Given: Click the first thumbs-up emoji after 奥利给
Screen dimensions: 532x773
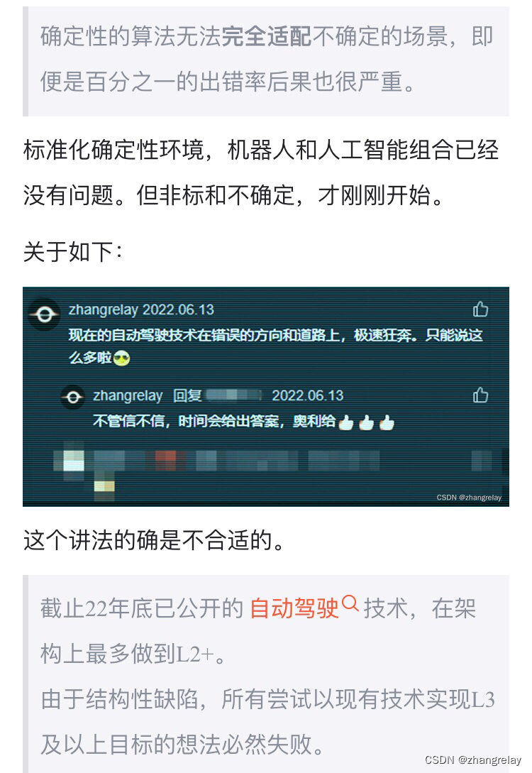Looking at the screenshot, I should click(x=346, y=422).
